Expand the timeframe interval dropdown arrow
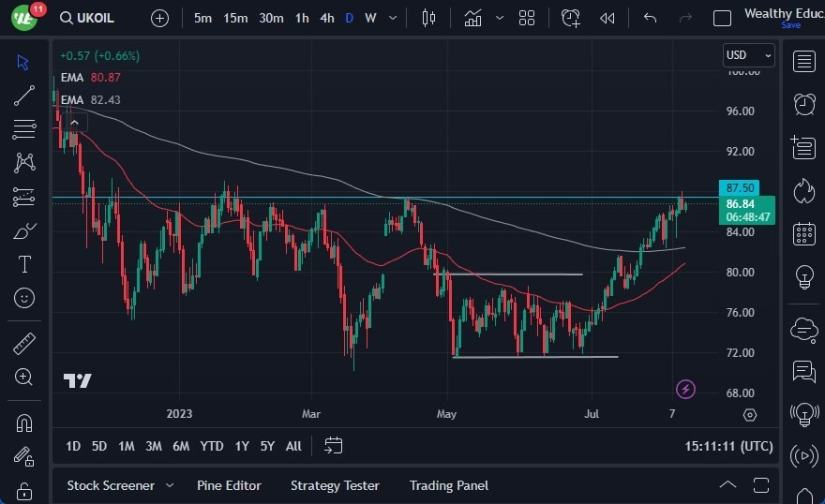This screenshot has height=504, width=825. 391,18
